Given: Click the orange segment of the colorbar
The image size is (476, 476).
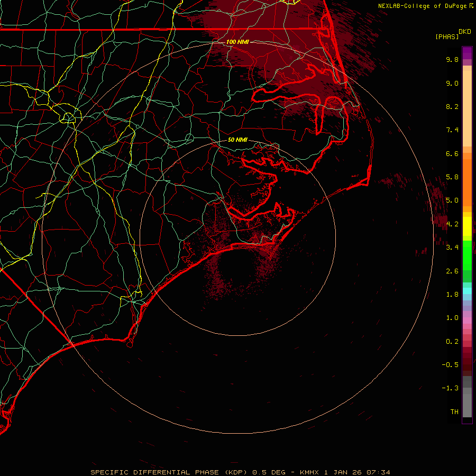Looking at the screenshot, I should pyautogui.click(x=467, y=182).
